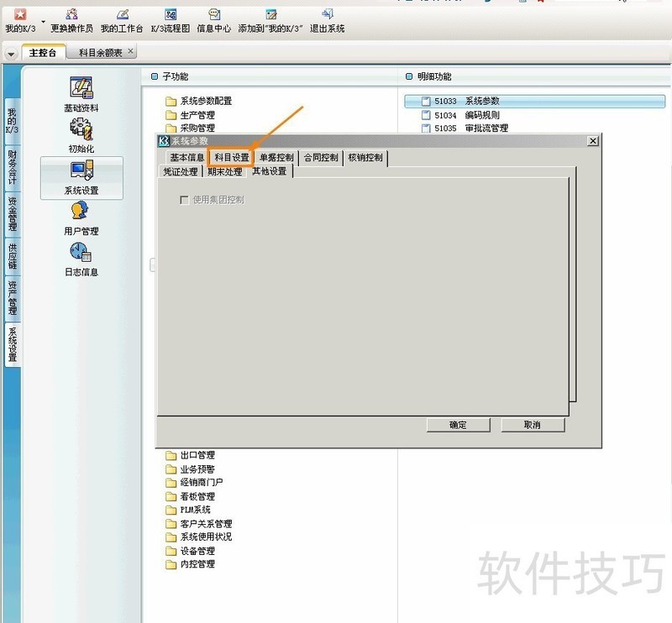672x623 pixels.
Task: Select 资金管理 vertical sidebar tab
Action: tap(12, 214)
